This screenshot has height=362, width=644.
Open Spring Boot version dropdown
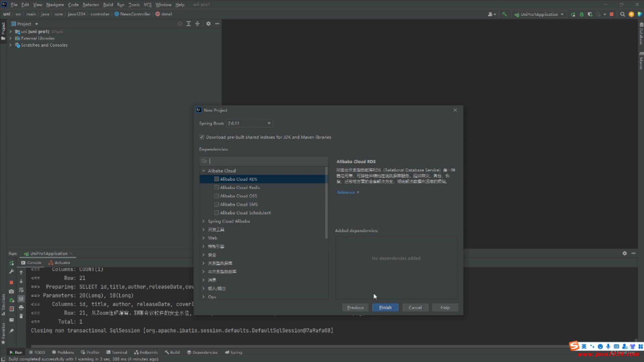249,123
